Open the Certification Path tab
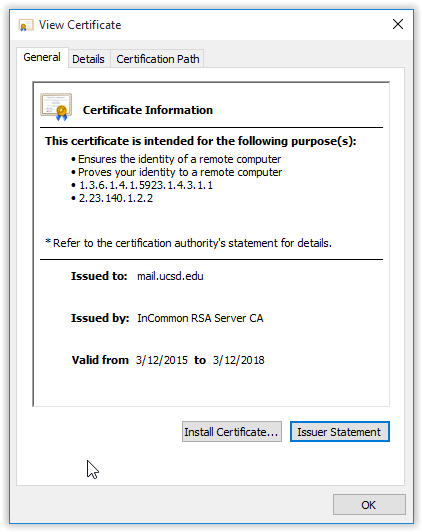 (x=157, y=59)
